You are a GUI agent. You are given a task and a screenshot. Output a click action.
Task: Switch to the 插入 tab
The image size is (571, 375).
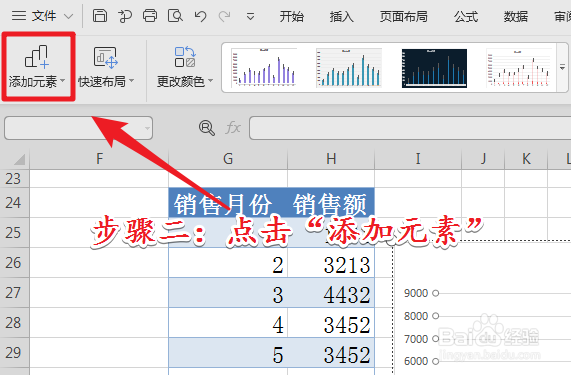pos(342,16)
